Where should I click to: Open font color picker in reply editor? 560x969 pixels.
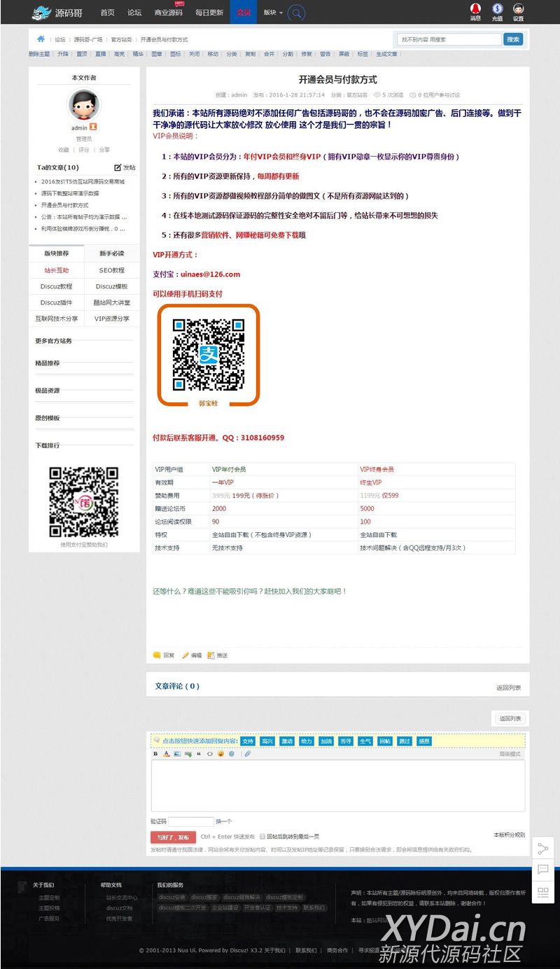click(x=167, y=754)
